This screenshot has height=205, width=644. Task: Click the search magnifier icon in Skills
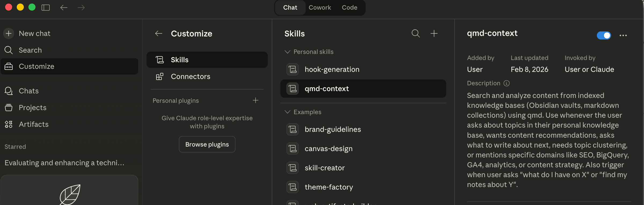(415, 33)
